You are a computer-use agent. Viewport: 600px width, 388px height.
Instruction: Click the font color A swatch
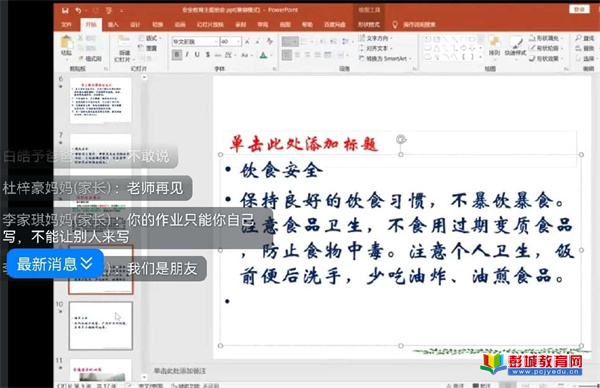click(x=263, y=55)
